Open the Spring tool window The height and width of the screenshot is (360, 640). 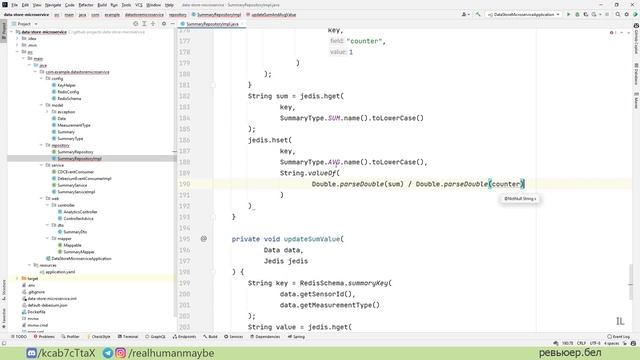point(296,337)
